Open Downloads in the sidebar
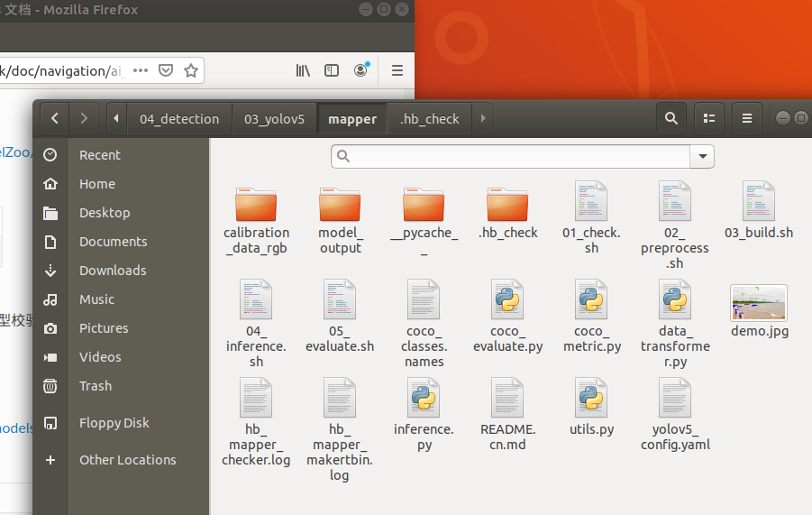The height and width of the screenshot is (515, 812). pos(113,271)
